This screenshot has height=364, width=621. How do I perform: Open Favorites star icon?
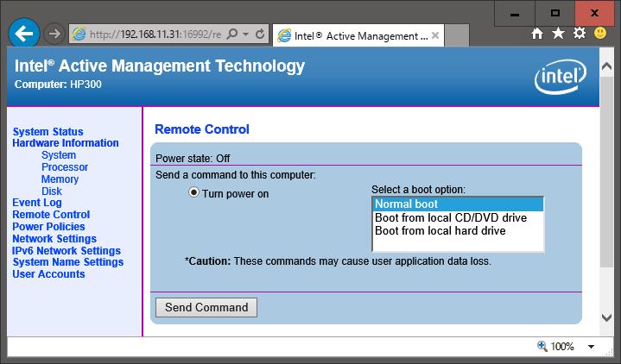coord(558,34)
